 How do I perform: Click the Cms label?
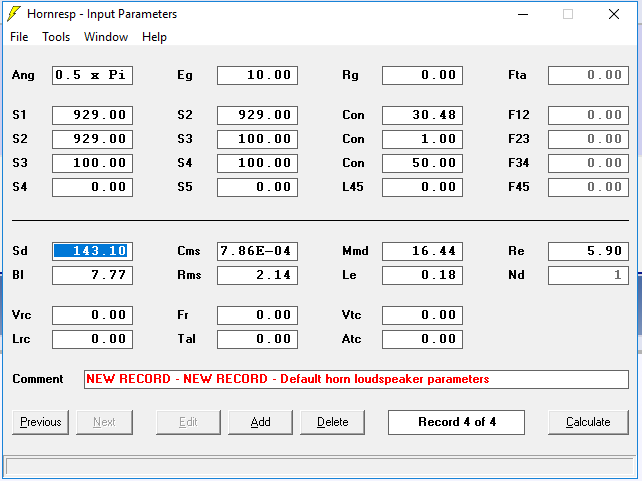coord(189,251)
